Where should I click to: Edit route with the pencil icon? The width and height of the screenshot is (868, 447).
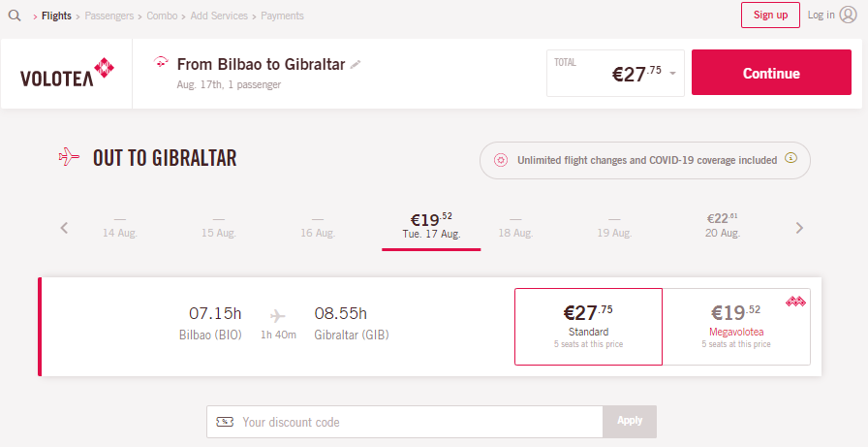[356, 65]
